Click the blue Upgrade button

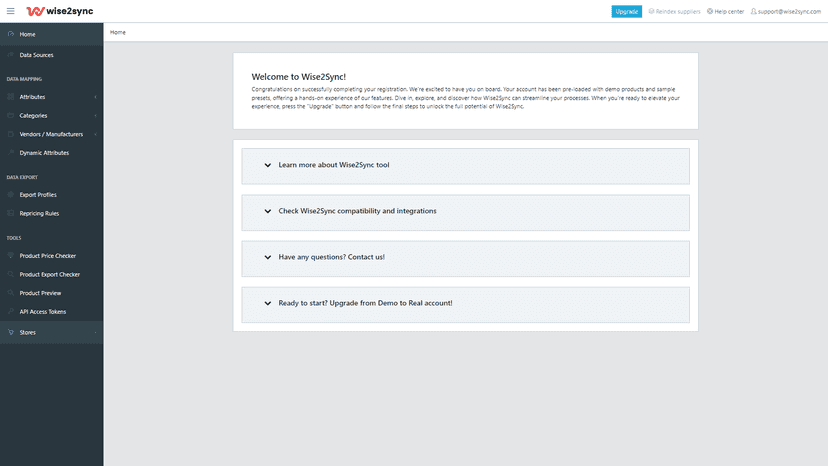(626, 11)
